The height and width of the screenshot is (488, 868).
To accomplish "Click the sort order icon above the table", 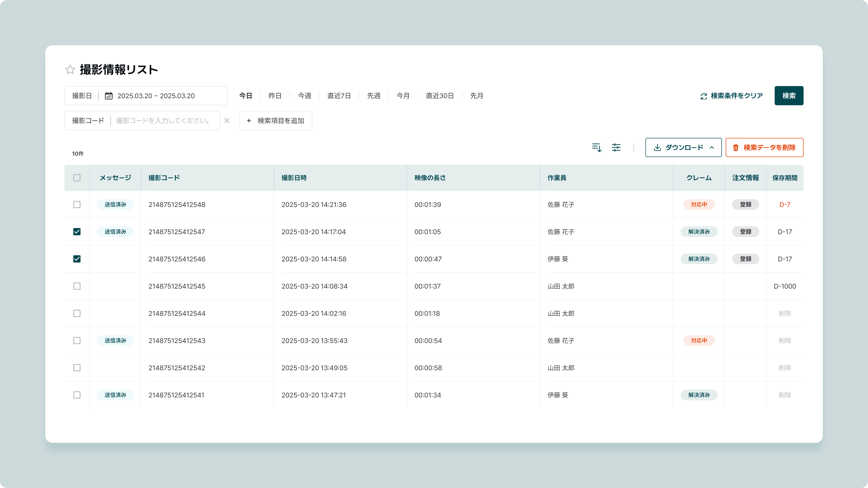I will point(597,148).
